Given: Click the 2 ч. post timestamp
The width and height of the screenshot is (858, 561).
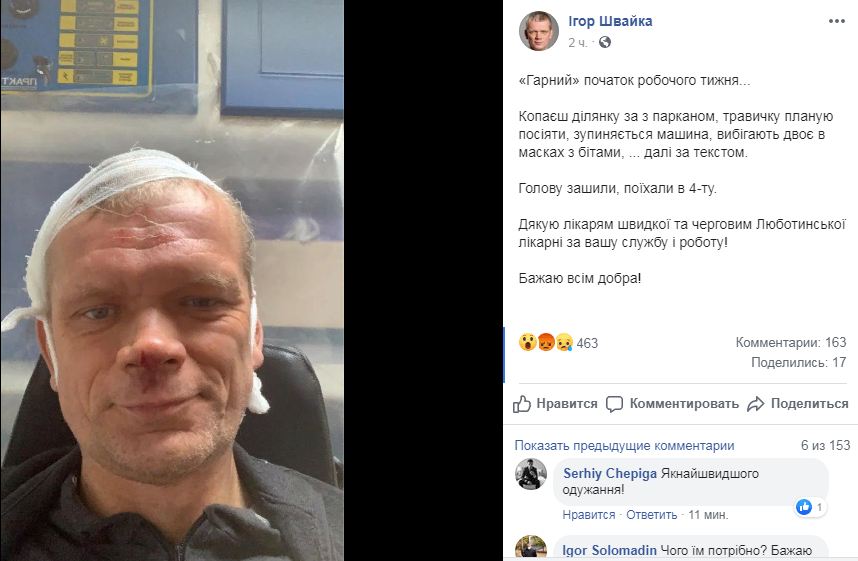Looking at the screenshot, I should (578, 43).
